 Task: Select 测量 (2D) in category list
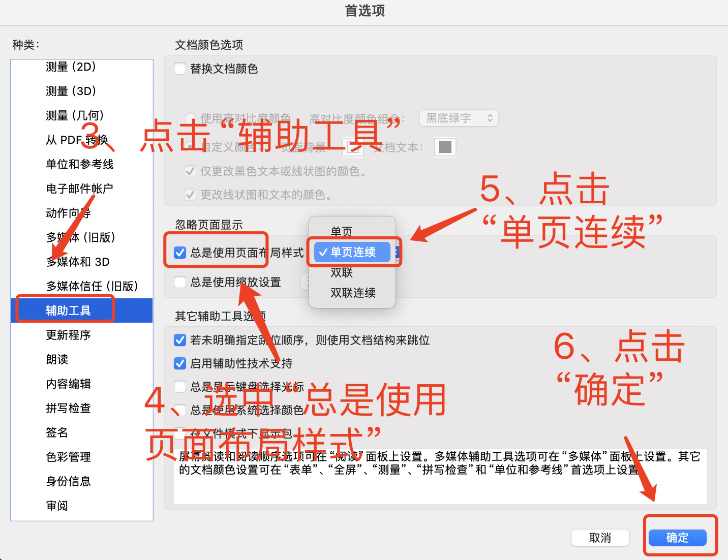pos(82,67)
